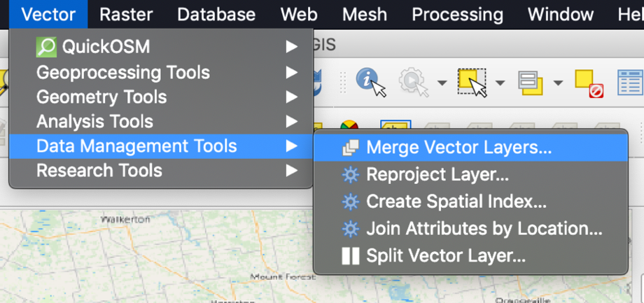
Task: Click Join Attributes by Location
Action: click(x=484, y=229)
